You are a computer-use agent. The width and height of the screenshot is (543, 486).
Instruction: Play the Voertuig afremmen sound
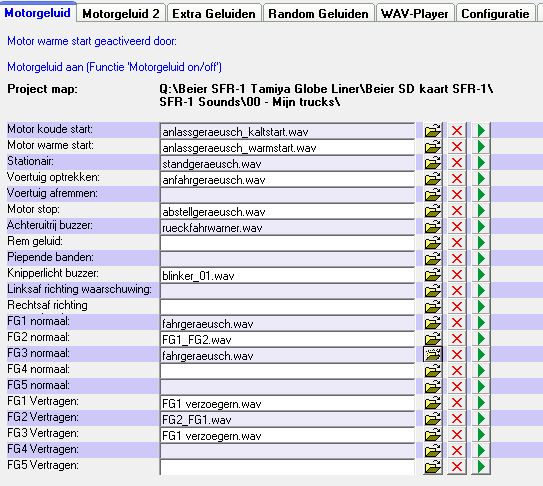481,195
